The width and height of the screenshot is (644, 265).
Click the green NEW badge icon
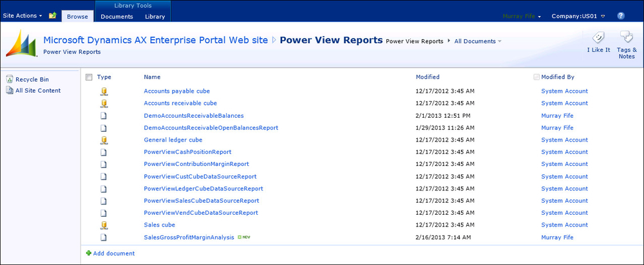click(243, 237)
